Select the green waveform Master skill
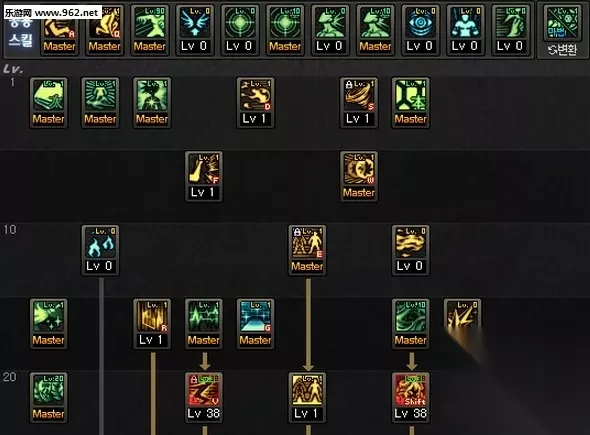The width and height of the screenshot is (590, 435). pos(204,324)
